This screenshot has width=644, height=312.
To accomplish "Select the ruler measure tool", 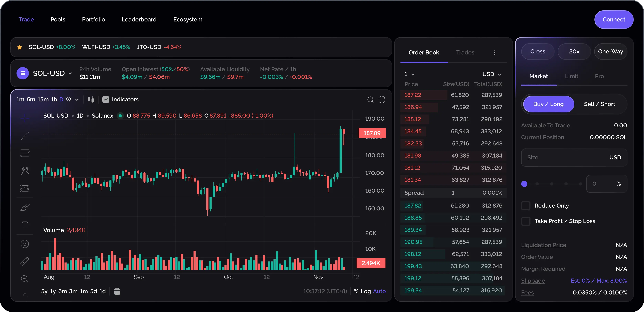I will tap(25, 261).
